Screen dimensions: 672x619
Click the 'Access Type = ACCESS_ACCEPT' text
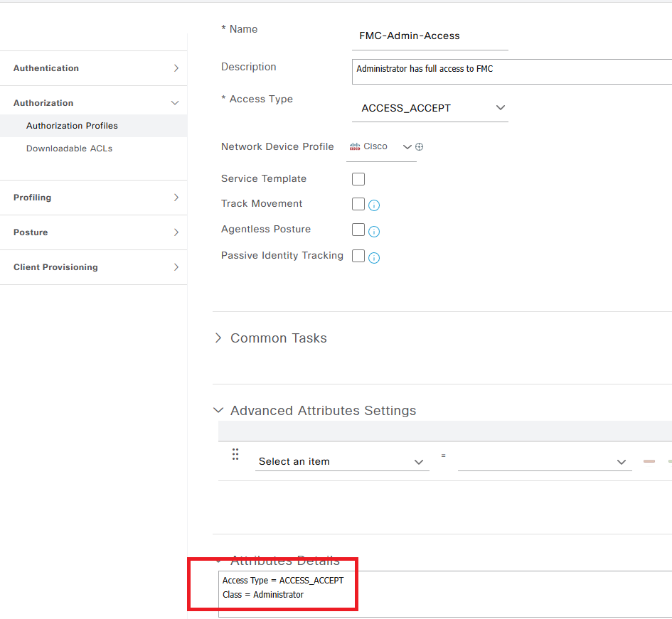[x=283, y=581]
